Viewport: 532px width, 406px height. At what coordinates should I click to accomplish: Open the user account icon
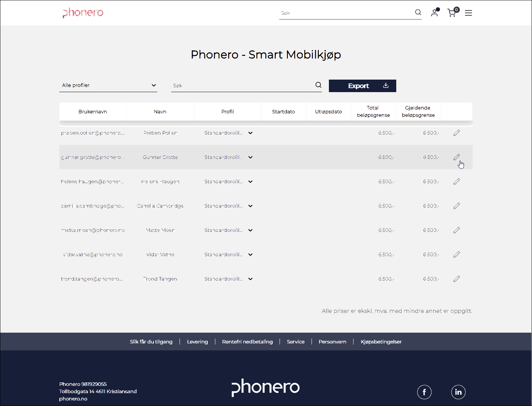(435, 13)
